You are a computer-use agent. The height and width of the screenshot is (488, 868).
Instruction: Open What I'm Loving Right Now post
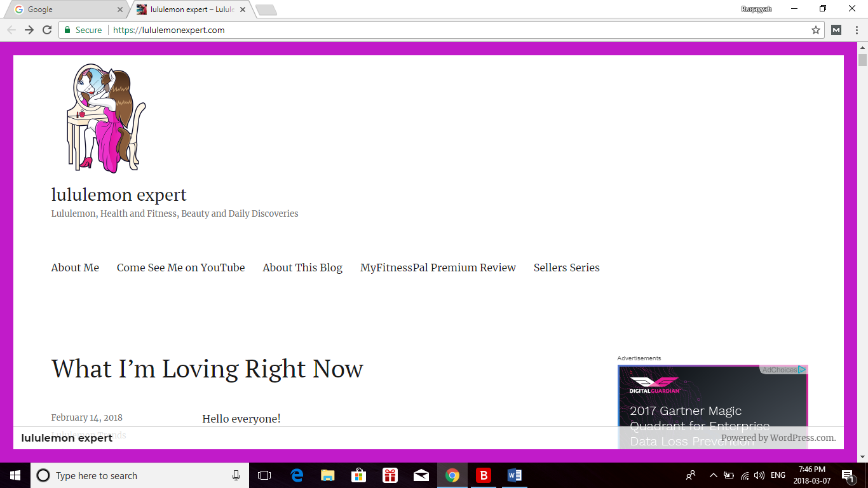click(207, 369)
